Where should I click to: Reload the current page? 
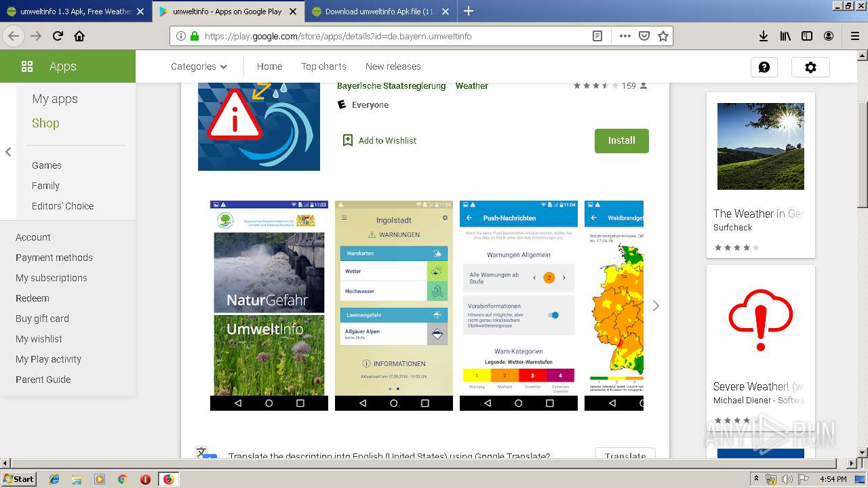click(x=58, y=36)
